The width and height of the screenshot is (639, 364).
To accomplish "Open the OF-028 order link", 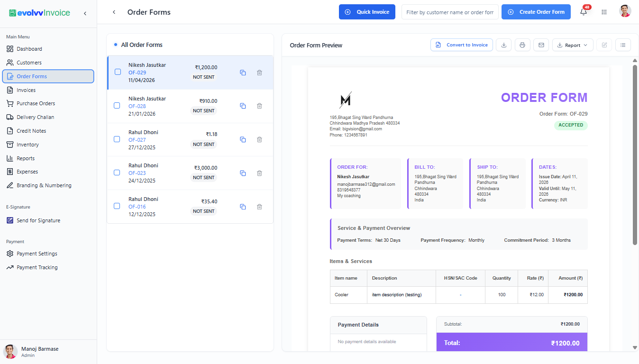I will point(137,106).
